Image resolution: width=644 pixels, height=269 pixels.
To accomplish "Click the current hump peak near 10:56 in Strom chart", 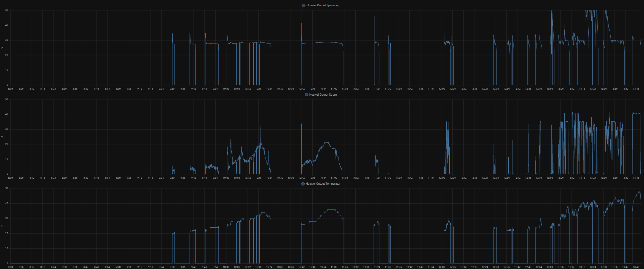I will (x=327, y=142).
